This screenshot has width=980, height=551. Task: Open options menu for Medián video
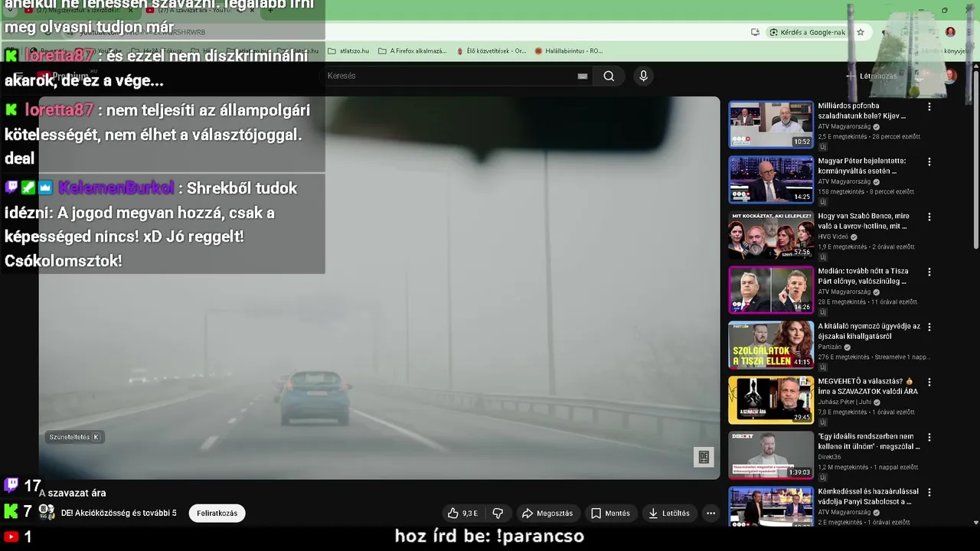click(929, 272)
